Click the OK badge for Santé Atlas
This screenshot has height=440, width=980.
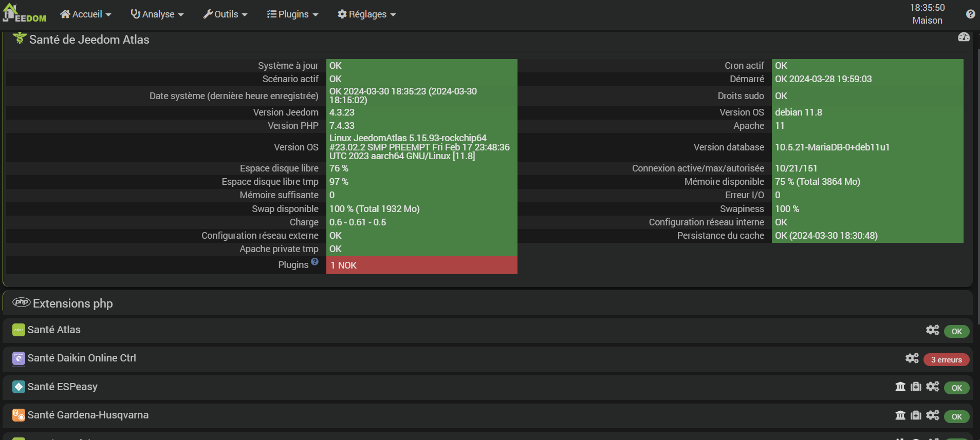click(956, 331)
